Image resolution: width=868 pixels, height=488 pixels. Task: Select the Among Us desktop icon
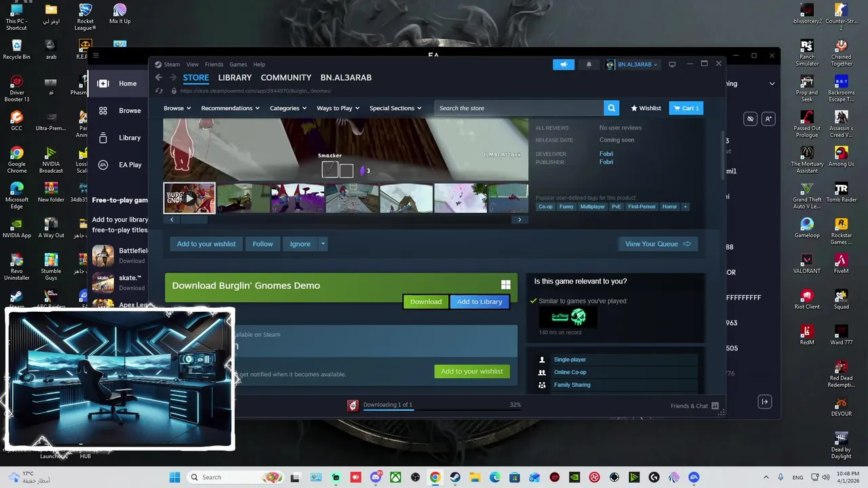(x=842, y=156)
